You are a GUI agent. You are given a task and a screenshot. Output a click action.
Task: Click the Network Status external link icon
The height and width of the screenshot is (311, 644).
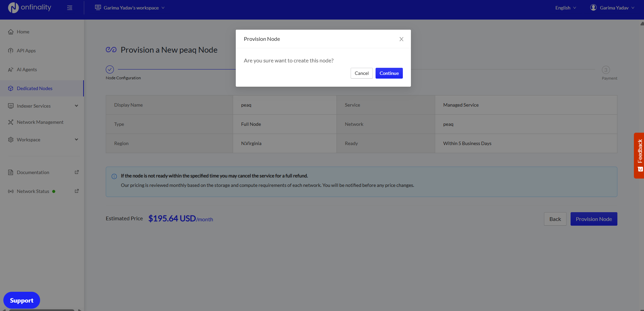point(77,191)
